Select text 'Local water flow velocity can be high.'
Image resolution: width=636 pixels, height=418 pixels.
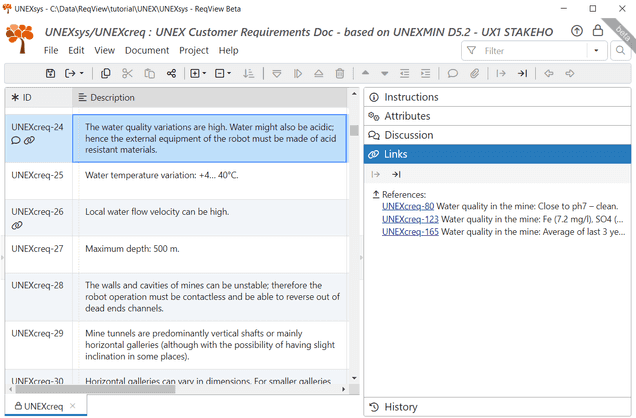coord(157,212)
